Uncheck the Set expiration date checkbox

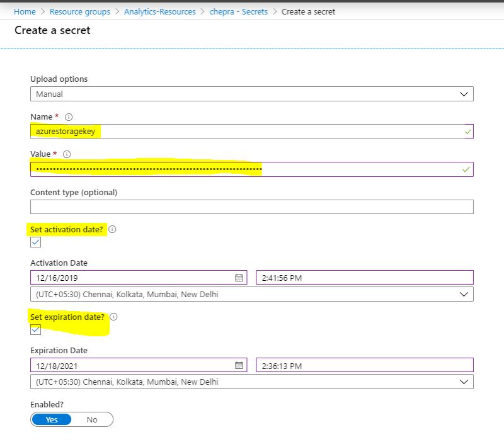coord(37,330)
